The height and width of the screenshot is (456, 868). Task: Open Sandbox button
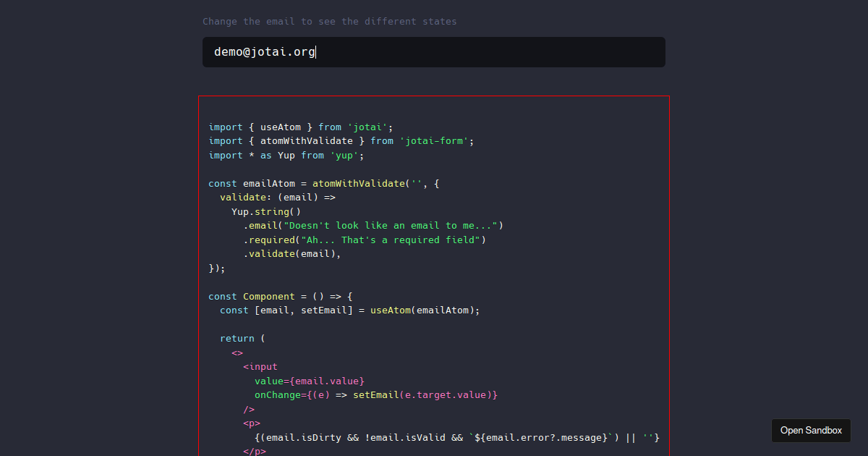point(811,431)
